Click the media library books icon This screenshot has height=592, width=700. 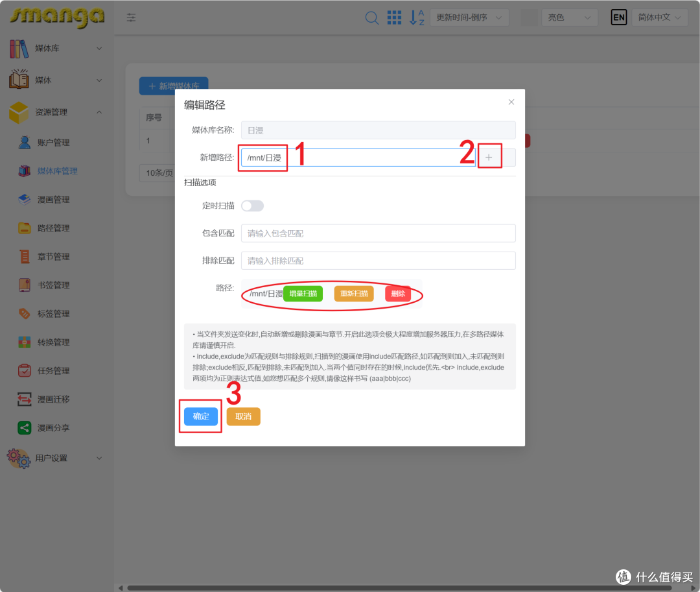click(19, 48)
